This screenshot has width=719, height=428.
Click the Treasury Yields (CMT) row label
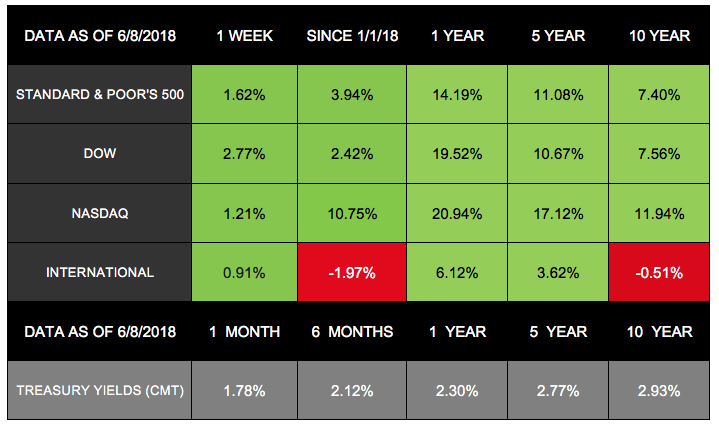click(x=98, y=389)
